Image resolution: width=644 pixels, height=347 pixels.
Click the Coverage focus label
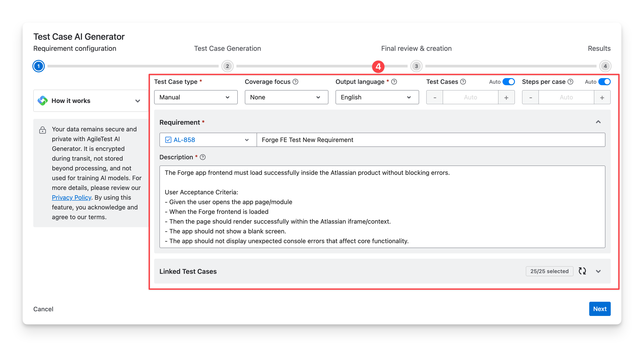(267, 82)
